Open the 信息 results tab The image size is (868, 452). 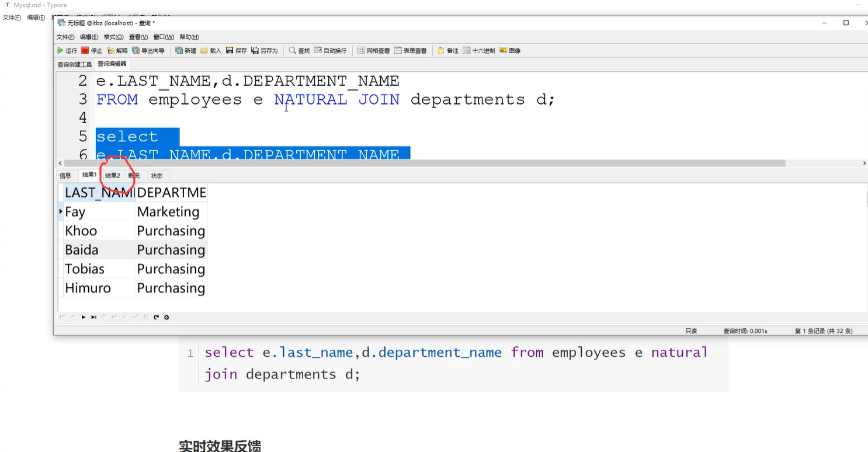[x=65, y=176]
